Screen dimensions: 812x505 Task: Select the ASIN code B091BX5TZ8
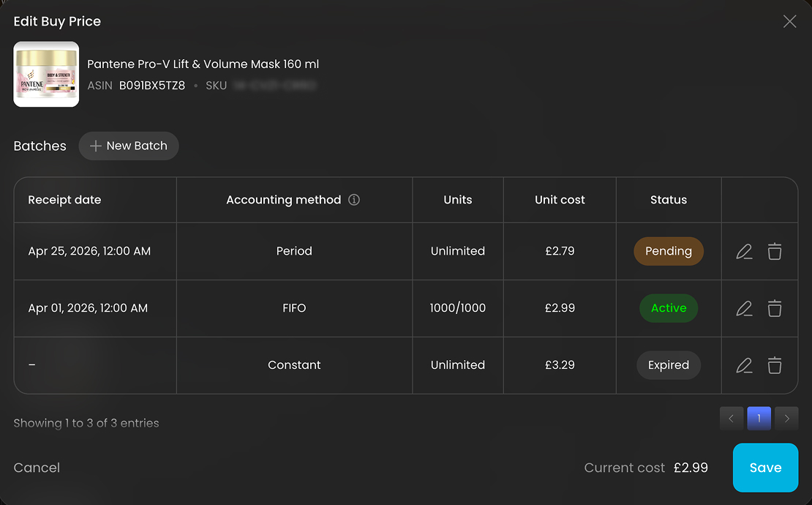coord(152,86)
